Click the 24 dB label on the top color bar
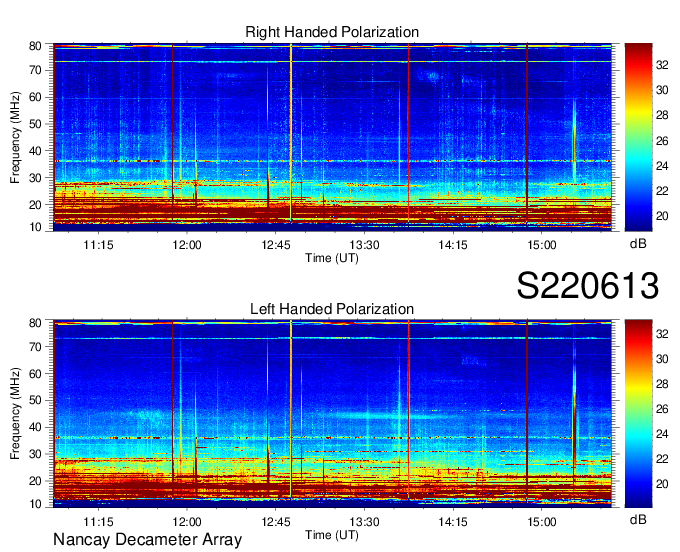The image size is (680, 552). [662, 166]
